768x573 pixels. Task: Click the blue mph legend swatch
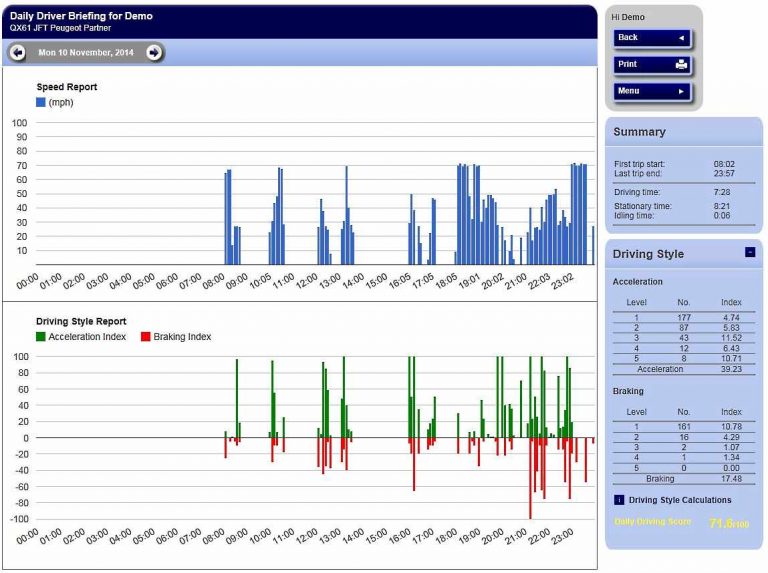41,102
